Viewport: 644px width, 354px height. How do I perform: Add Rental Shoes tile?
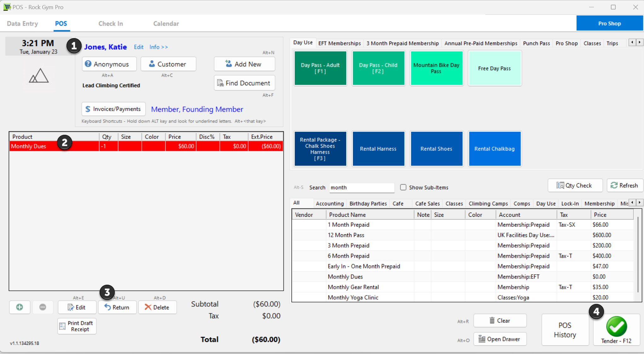437,149
